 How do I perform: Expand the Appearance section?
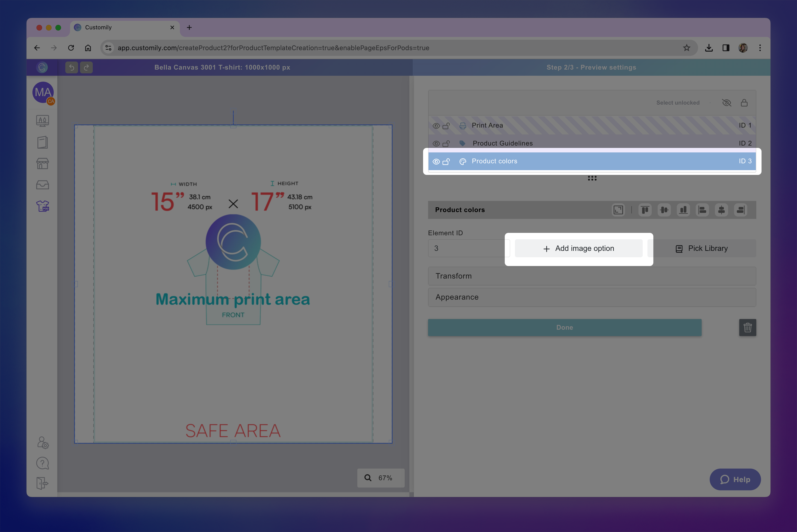click(x=592, y=297)
